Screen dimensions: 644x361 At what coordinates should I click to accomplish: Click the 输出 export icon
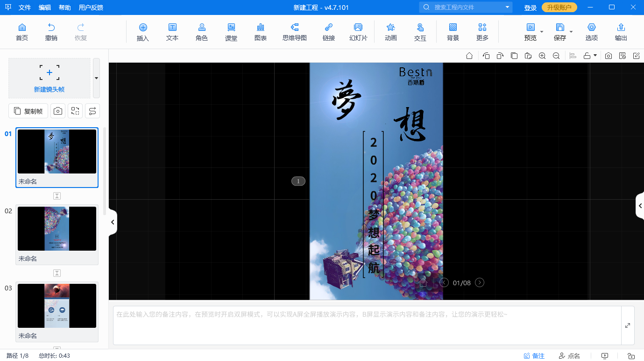(x=621, y=32)
